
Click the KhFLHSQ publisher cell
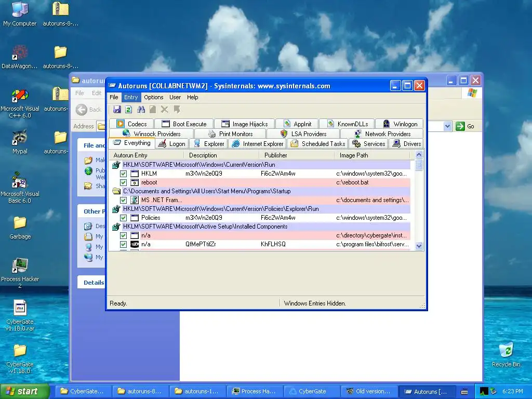coord(273,244)
